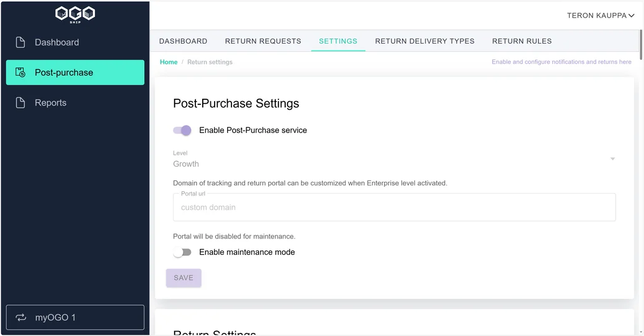The width and height of the screenshot is (644, 336).
Task: Click the myOGO 1 switch button
Action: pos(75,317)
